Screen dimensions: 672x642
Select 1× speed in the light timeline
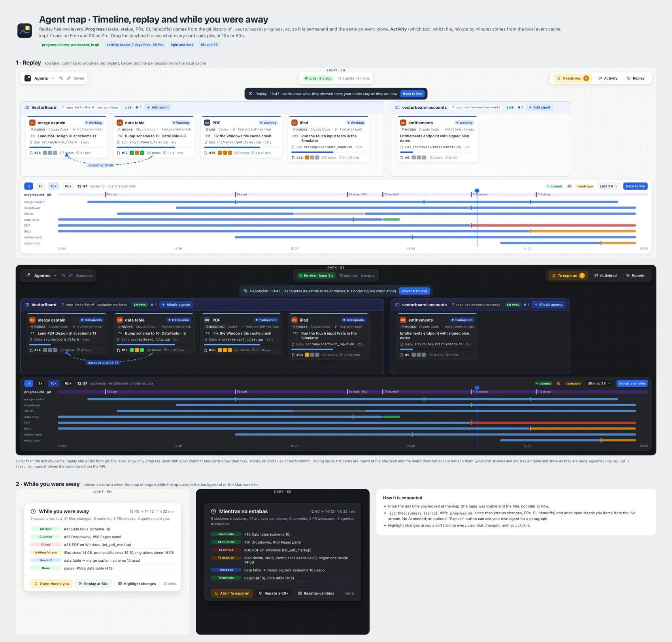40,186
